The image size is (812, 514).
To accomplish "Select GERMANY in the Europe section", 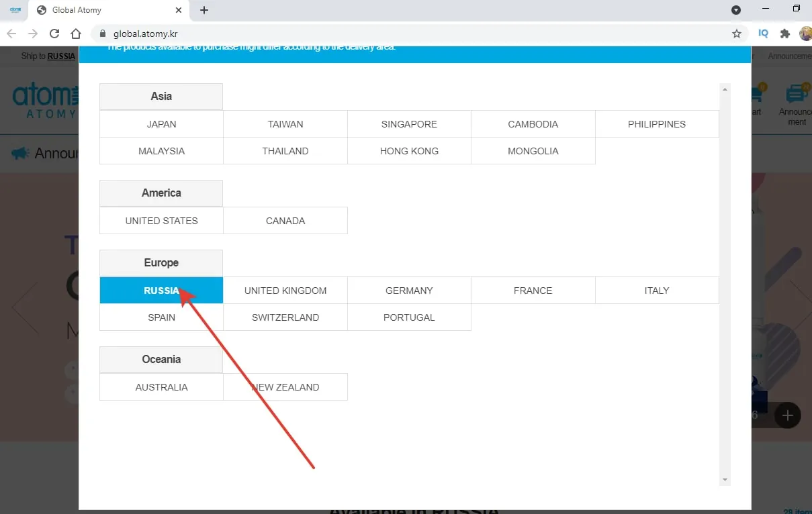I will coord(409,291).
